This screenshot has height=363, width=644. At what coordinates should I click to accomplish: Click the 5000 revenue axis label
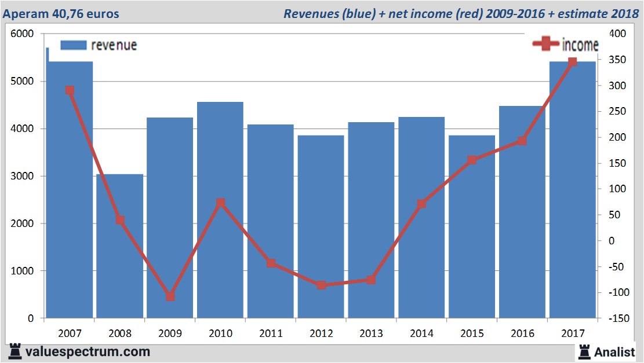[22, 81]
